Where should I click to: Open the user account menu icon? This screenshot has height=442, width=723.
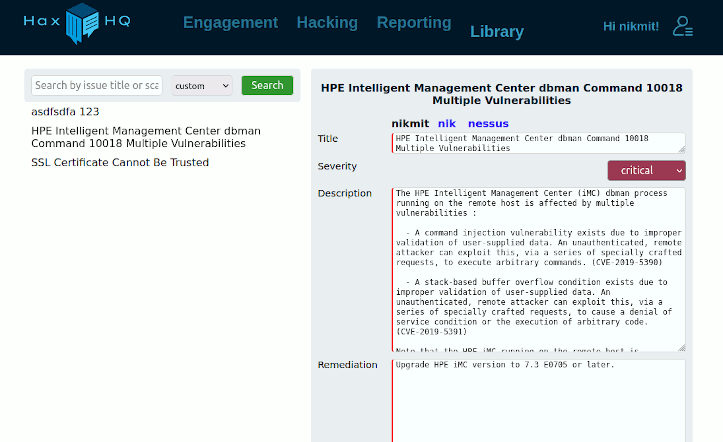coord(682,26)
